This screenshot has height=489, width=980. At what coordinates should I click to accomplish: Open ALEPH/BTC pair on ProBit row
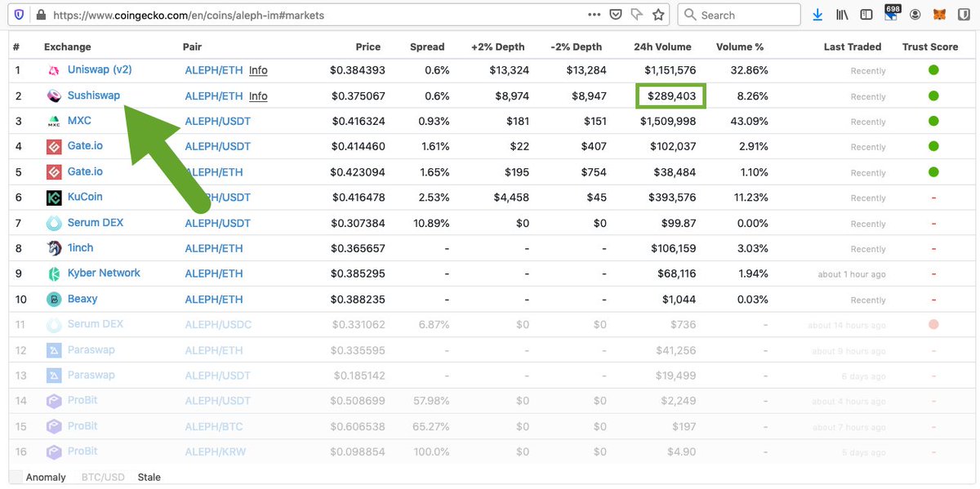pyautogui.click(x=214, y=426)
